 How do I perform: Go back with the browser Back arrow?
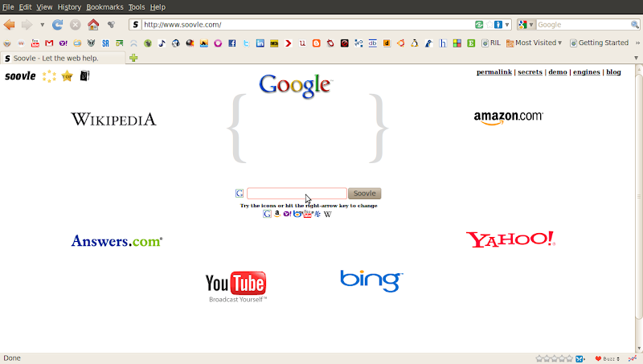[x=9, y=25]
